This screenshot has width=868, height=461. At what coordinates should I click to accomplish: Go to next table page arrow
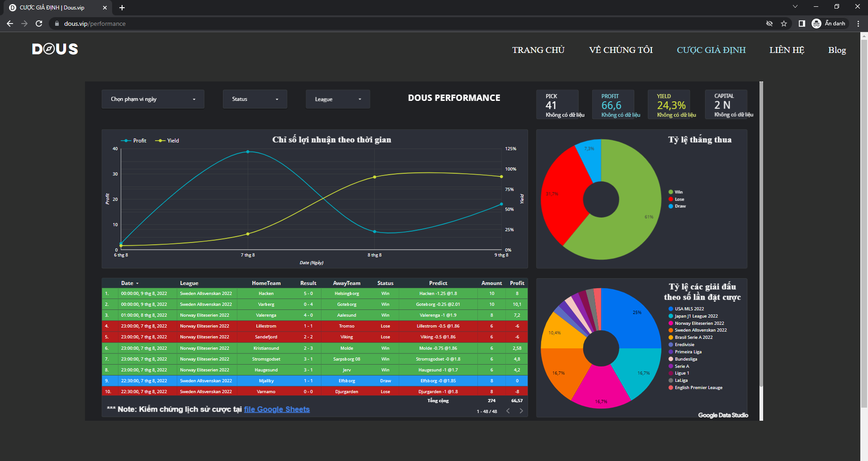521,411
